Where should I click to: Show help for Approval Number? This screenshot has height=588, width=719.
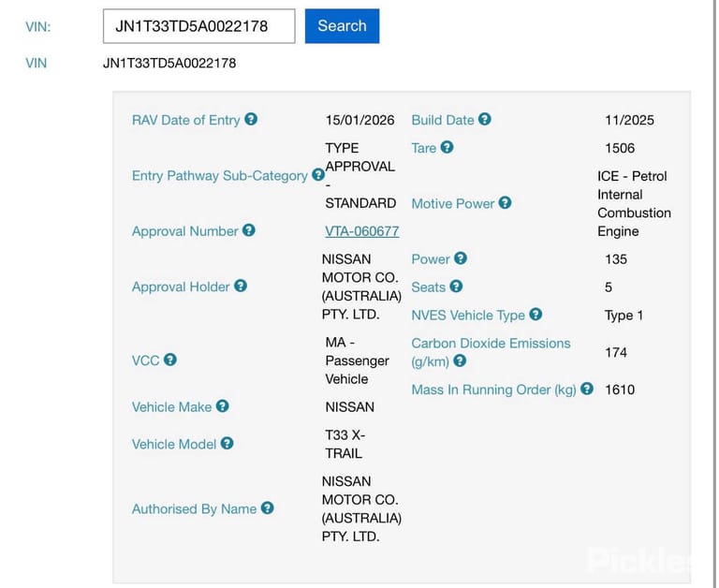point(249,230)
